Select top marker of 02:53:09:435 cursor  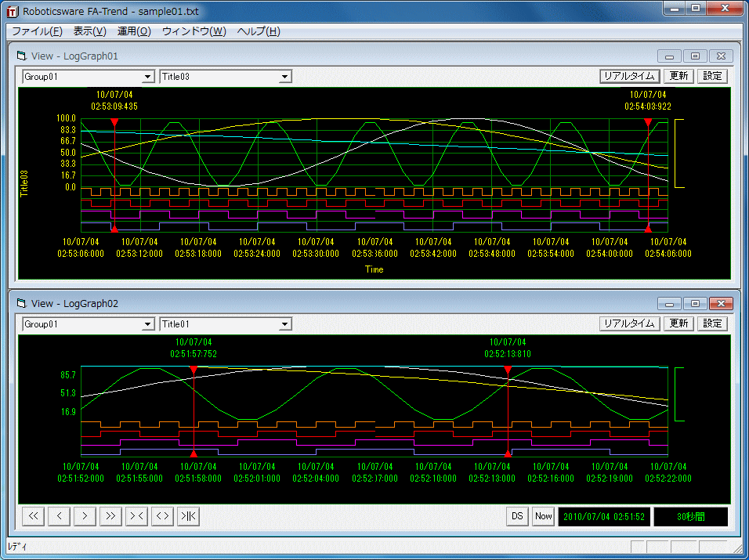[x=114, y=122]
